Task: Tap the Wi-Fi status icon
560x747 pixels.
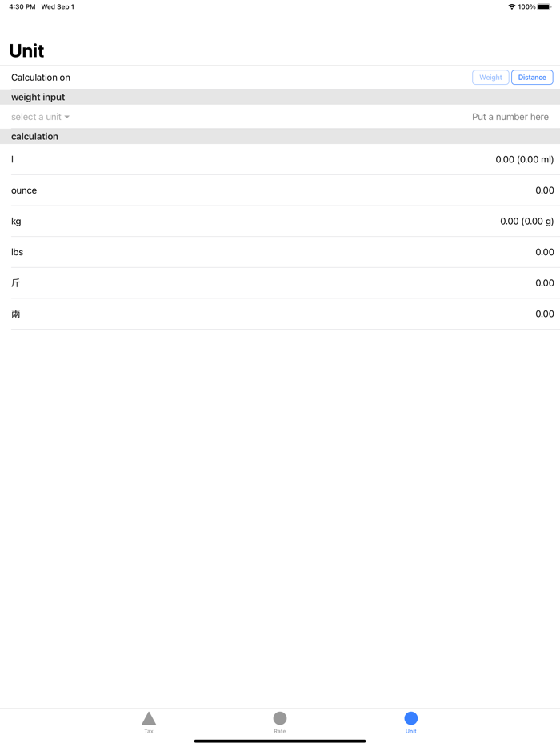Action: coord(512,6)
